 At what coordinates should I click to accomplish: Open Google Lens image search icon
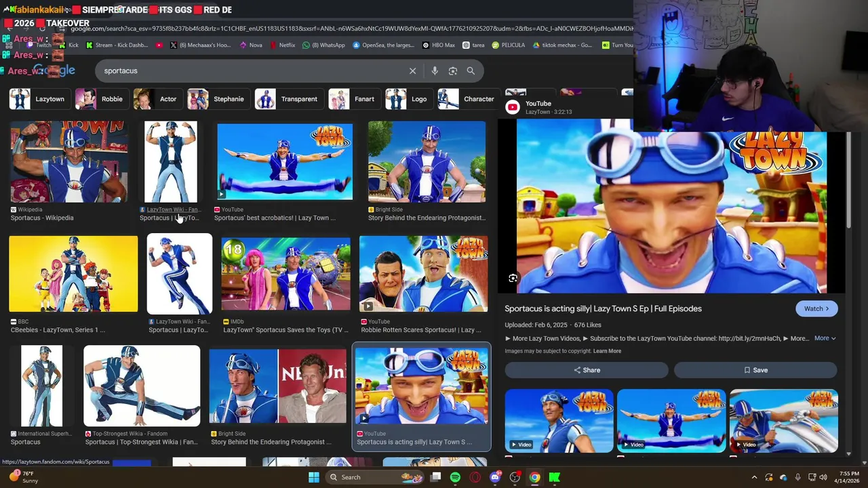452,70
